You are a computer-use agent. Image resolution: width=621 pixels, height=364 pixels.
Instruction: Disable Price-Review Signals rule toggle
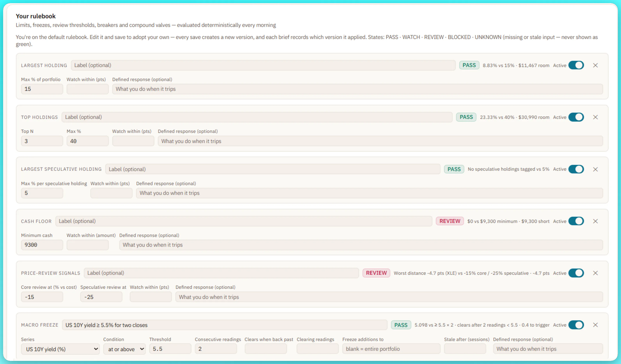[576, 273]
